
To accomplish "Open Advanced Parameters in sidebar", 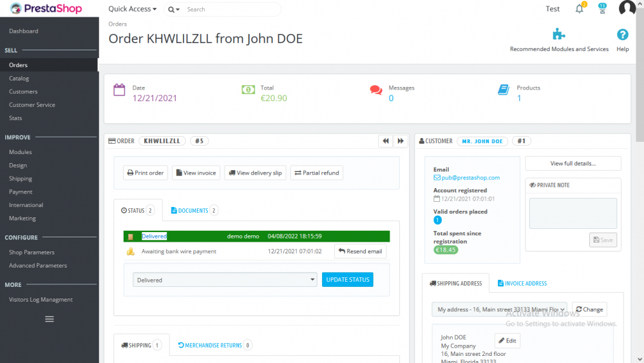I will pos(38,266).
